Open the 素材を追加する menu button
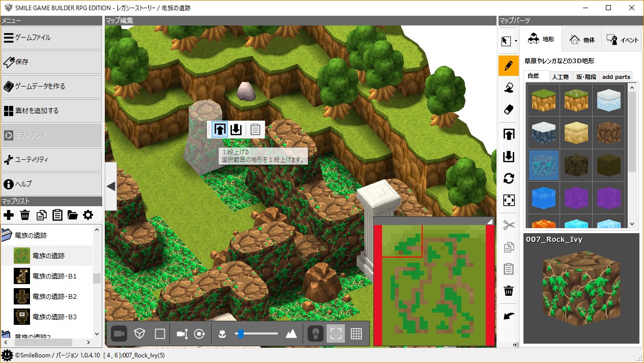 click(x=51, y=110)
